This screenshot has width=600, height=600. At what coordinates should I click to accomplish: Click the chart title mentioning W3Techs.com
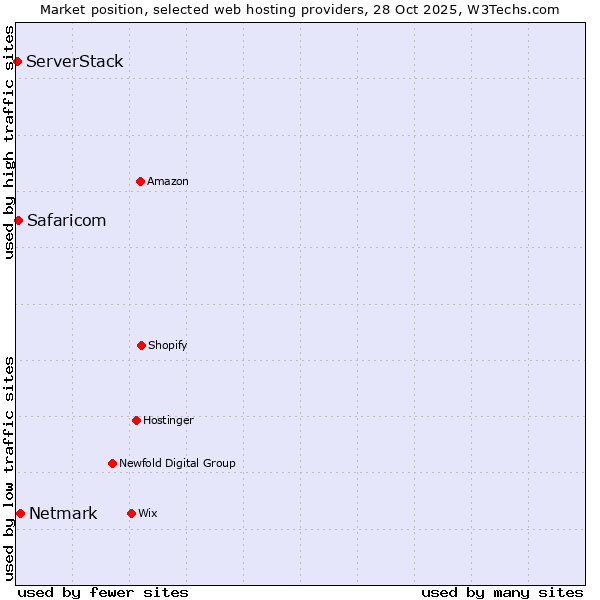click(x=300, y=9)
